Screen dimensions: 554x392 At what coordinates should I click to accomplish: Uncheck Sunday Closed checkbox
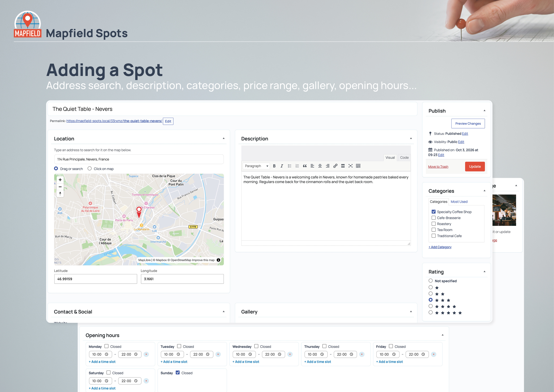point(178,372)
